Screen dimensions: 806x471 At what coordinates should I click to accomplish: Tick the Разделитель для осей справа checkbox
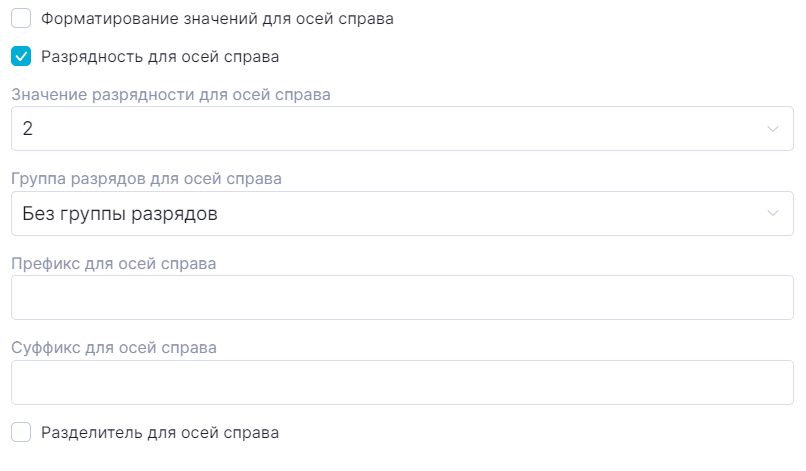tap(21, 432)
